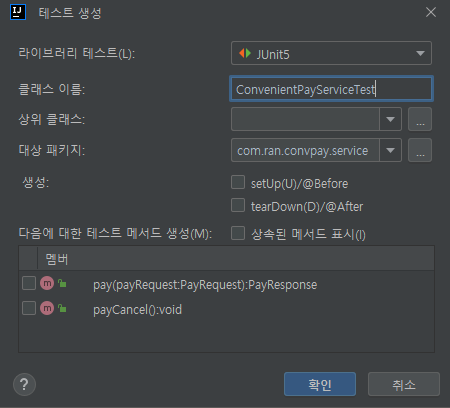Expand the 대상 패키지 dropdown arrow
450x408 pixels.
tap(390, 150)
